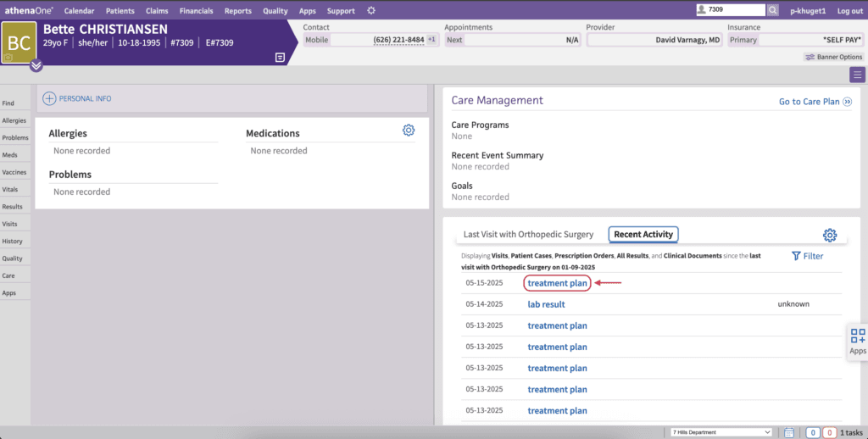Open the 7 Hills Department dropdown
This screenshot has width=868, height=439.
pyautogui.click(x=721, y=432)
